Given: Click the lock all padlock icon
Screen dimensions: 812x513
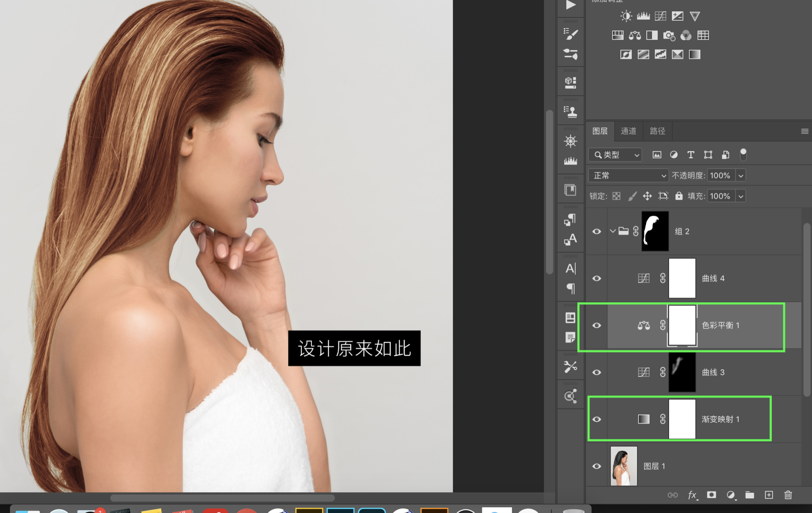Looking at the screenshot, I should (x=679, y=196).
